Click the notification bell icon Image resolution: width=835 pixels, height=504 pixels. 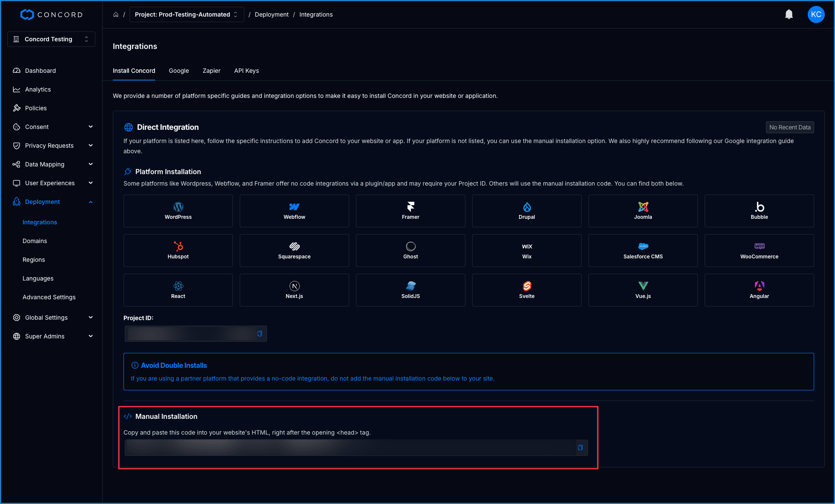coord(789,14)
